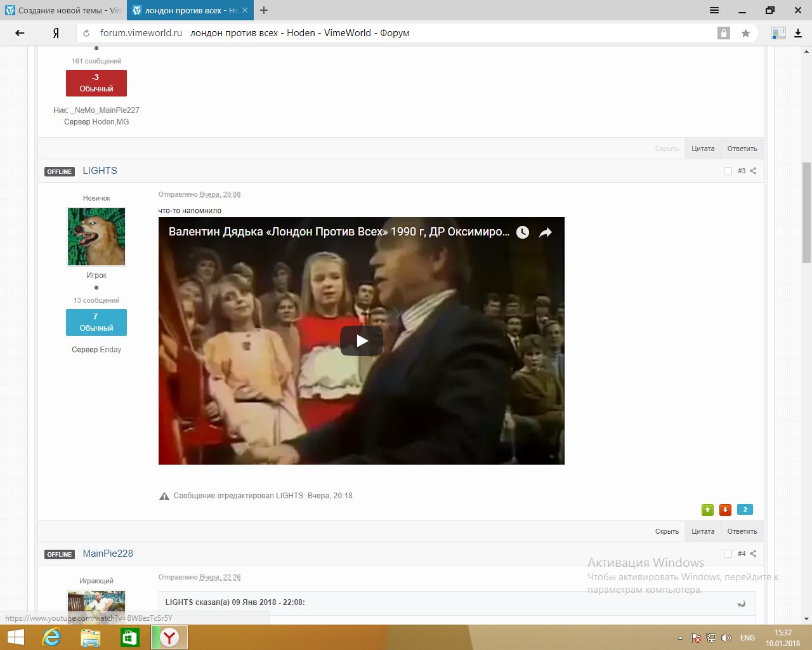This screenshot has width=812, height=650.
Task: Click Цитата button under the top post
Action: (x=703, y=149)
